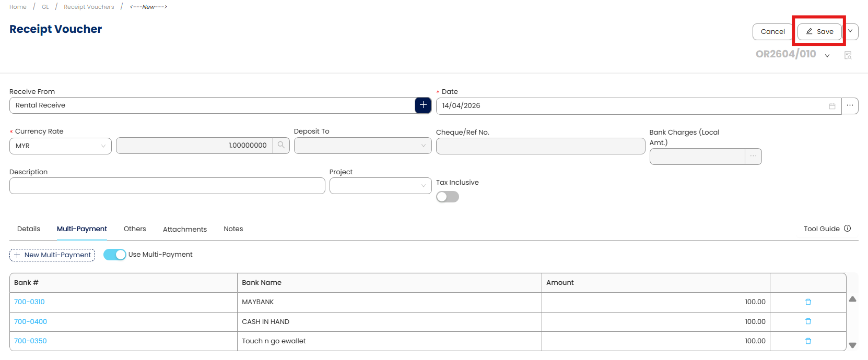Delete the MAYBANK payment row

[808, 302]
